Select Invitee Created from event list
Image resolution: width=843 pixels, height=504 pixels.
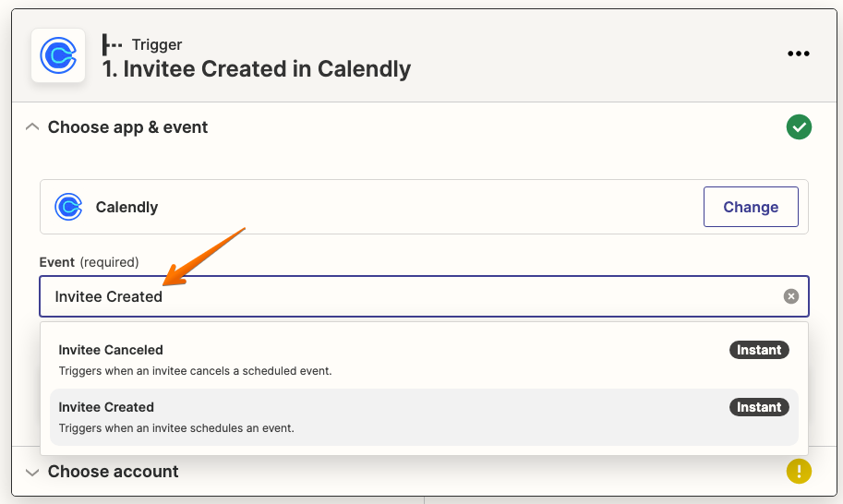(x=424, y=417)
